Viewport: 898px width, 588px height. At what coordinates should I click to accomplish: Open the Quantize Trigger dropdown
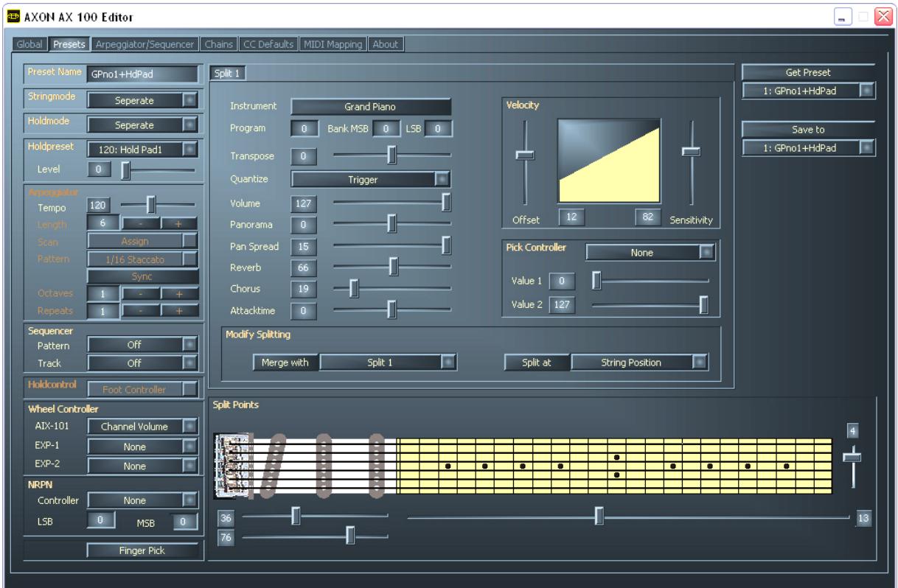370,178
